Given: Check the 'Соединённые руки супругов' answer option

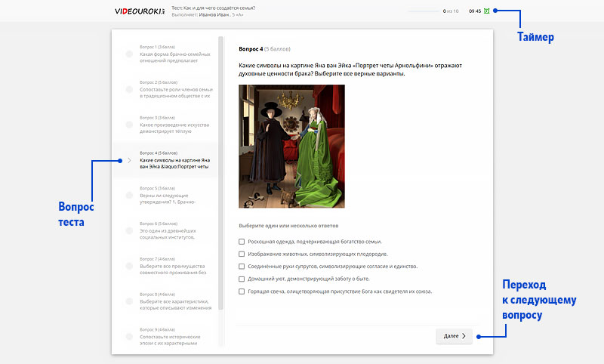Looking at the screenshot, I should (242, 266).
